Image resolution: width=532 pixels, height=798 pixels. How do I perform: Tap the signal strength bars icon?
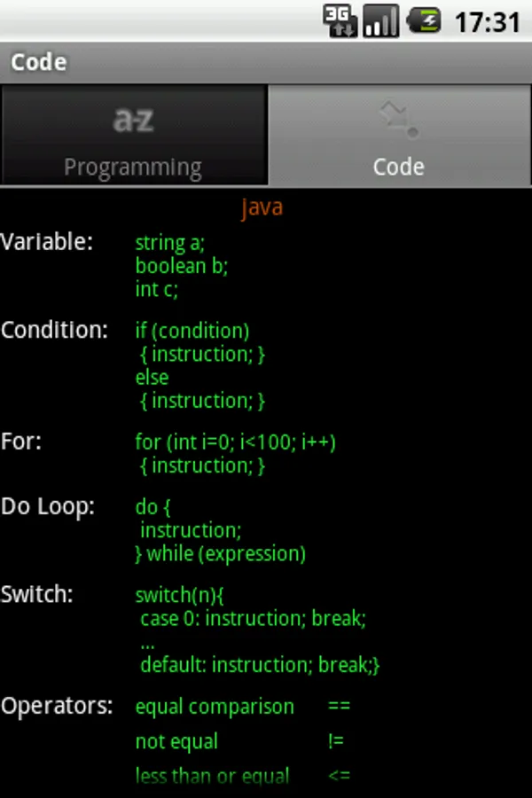pyautogui.click(x=380, y=21)
